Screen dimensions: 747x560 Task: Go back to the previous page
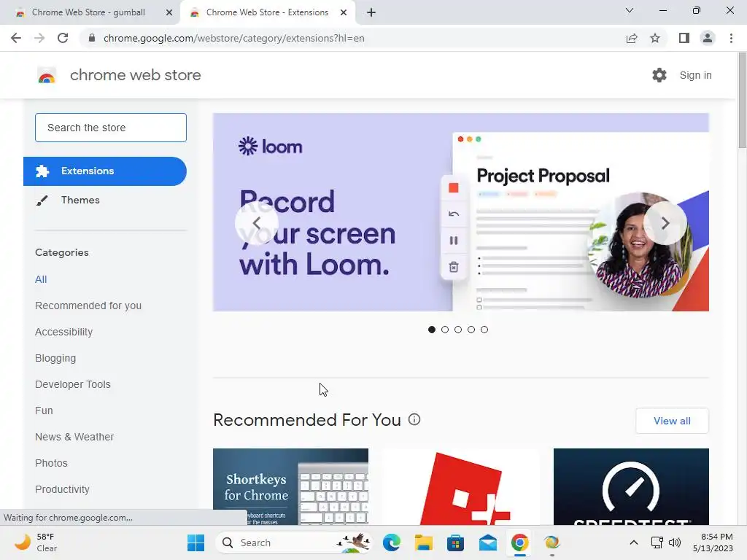16,38
